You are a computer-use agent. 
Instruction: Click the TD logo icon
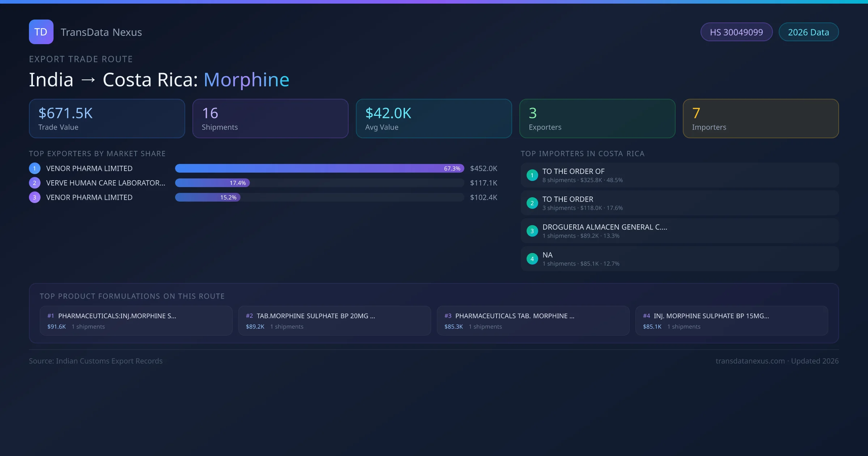pyautogui.click(x=41, y=32)
